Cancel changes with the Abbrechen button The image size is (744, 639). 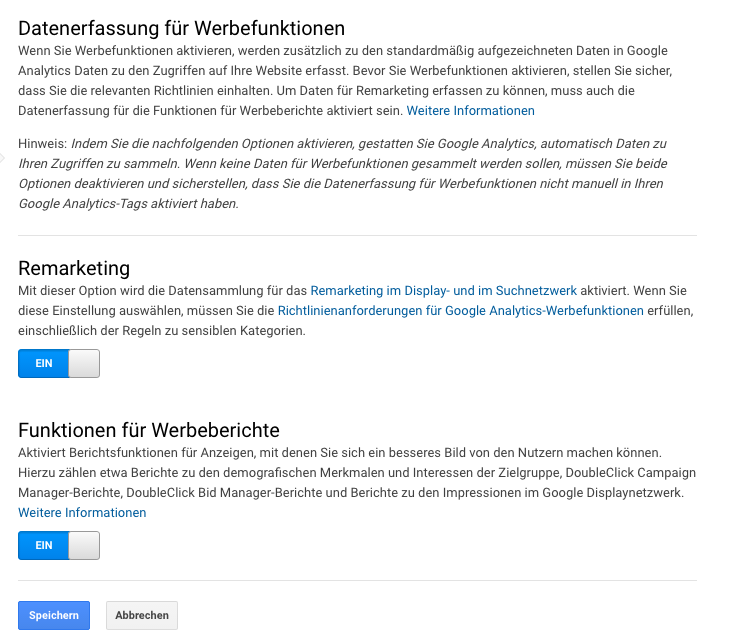(x=142, y=615)
